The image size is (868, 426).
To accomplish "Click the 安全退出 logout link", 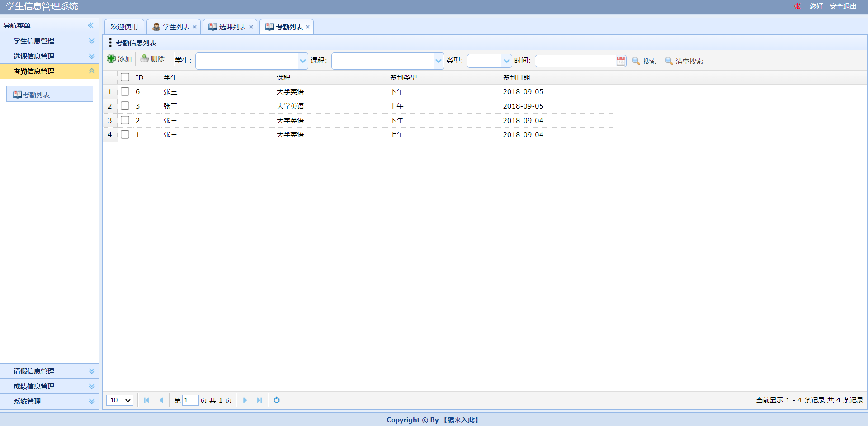I will pos(843,6).
